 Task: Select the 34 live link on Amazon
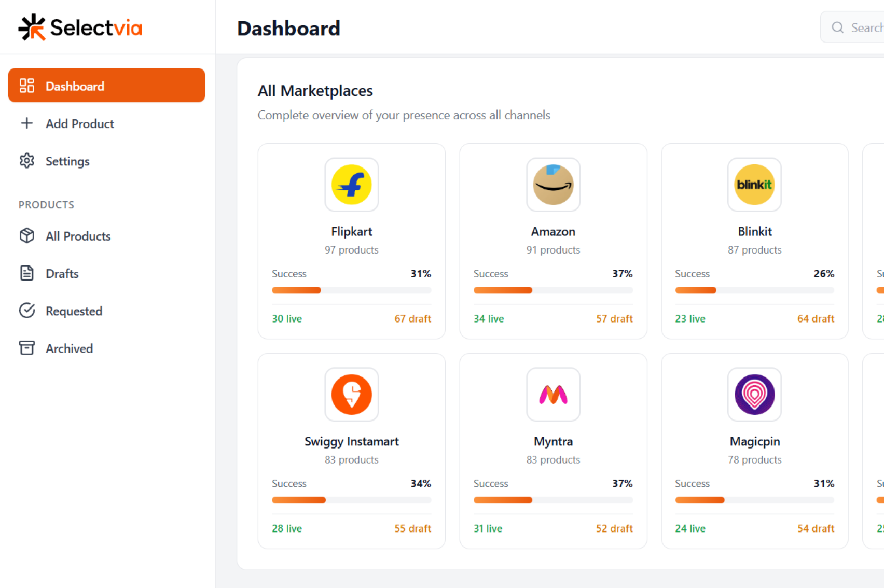(488, 318)
